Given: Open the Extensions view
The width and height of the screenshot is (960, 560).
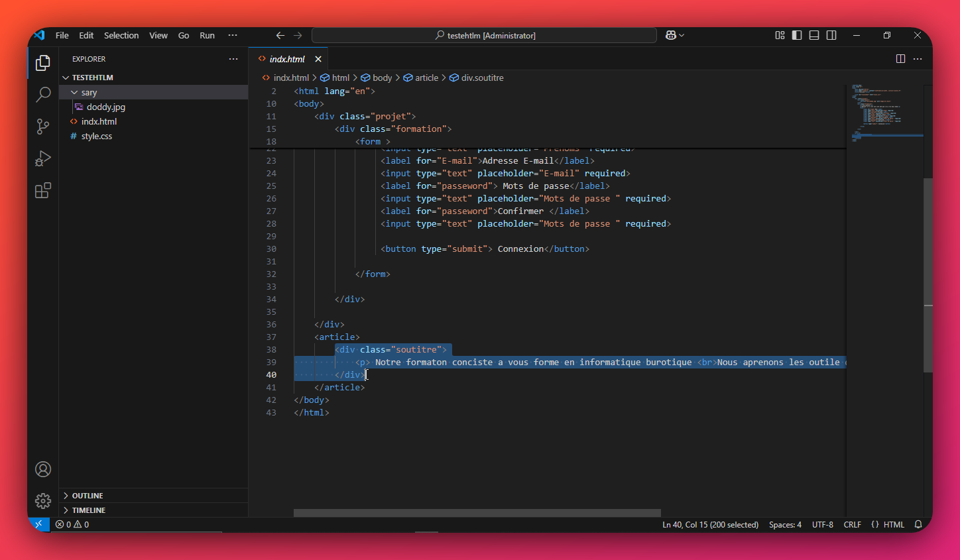Looking at the screenshot, I should coord(43,191).
